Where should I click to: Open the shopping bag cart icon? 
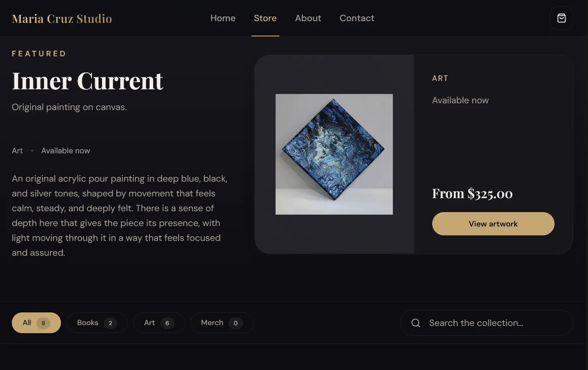click(561, 18)
